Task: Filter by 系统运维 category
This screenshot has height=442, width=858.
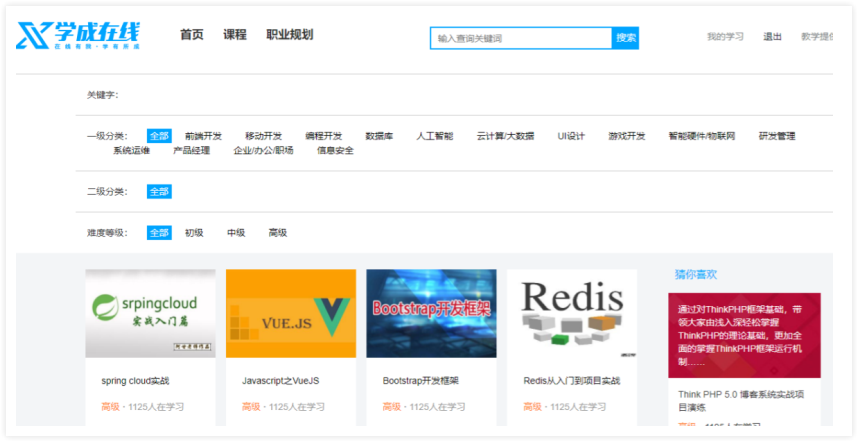Action: pyautogui.click(x=131, y=150)
